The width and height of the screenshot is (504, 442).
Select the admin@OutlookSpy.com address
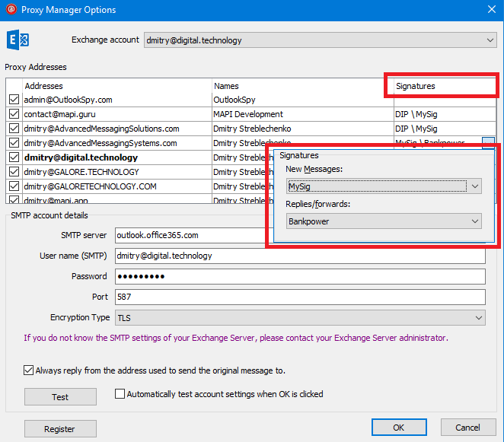[x=69, y=100]
